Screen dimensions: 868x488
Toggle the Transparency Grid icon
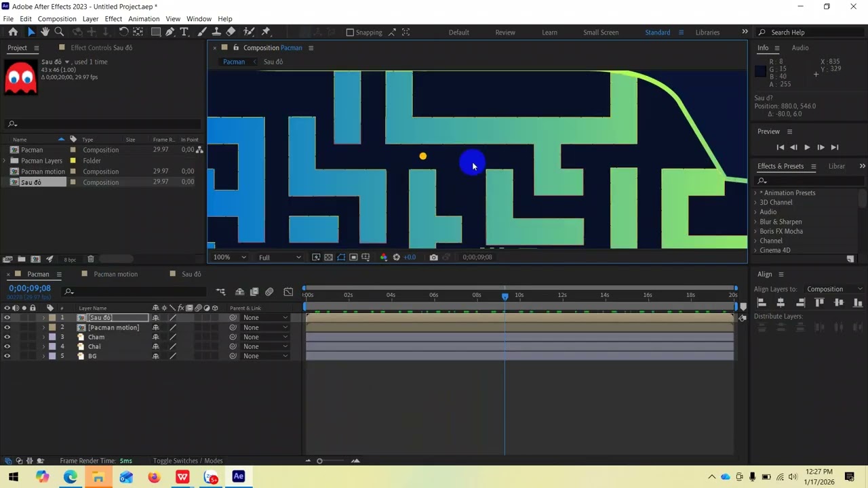click(x=328, y=258)
